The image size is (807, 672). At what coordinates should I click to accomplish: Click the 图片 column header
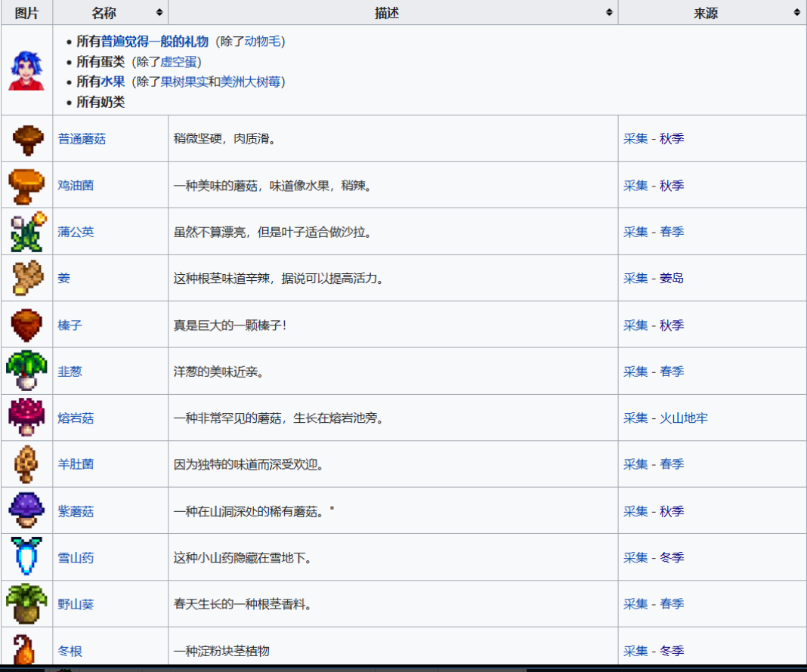tap(26, 13)
